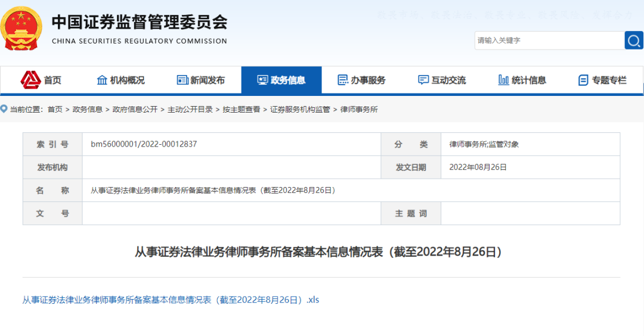Click the 名称 label cell
This screenshot has height=336, width=644.
tap(52, 191)
